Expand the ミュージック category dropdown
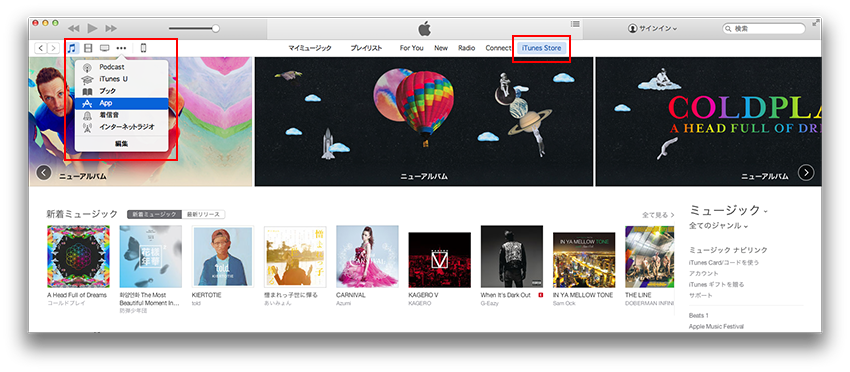This screenshot has width=850, height=372. click(729, 210)
